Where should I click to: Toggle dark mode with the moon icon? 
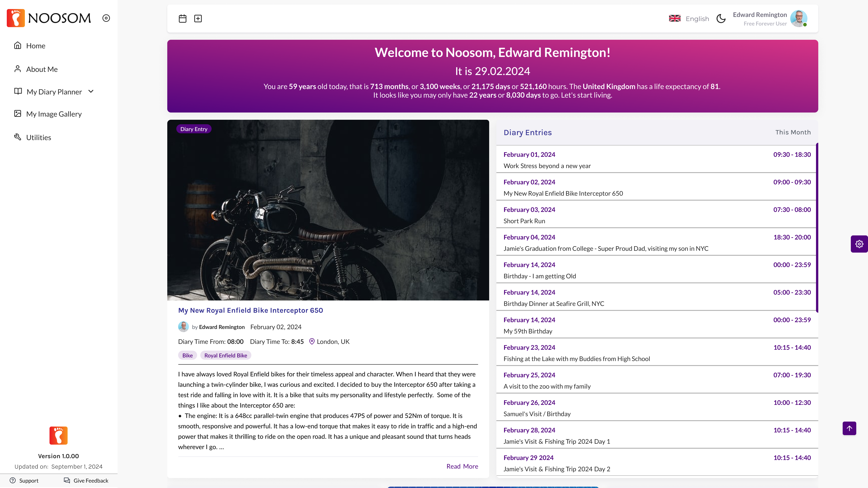[x=721, y=19]
